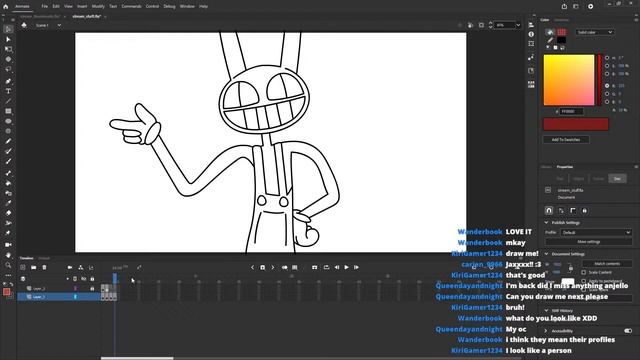Select the Camera tool in the toolbar
This screenshot has height=360, width=640.
pos(8,245)
